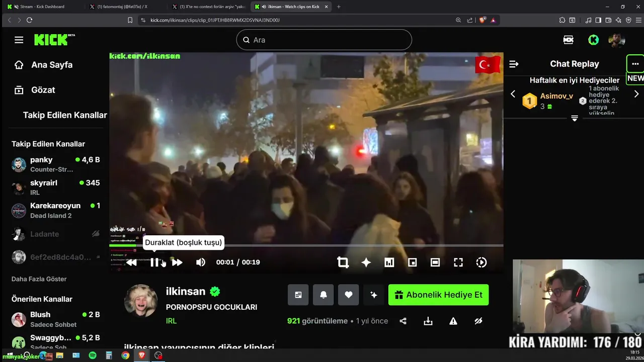Click the Kick logo
The image size is (644, 362).
54,40
